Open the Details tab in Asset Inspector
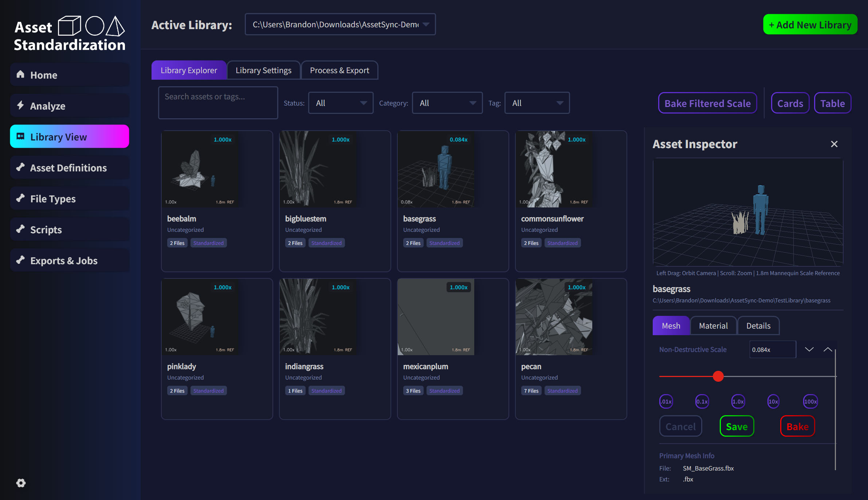This screenshot has height=500, width=868. click(x=758, y=326)
